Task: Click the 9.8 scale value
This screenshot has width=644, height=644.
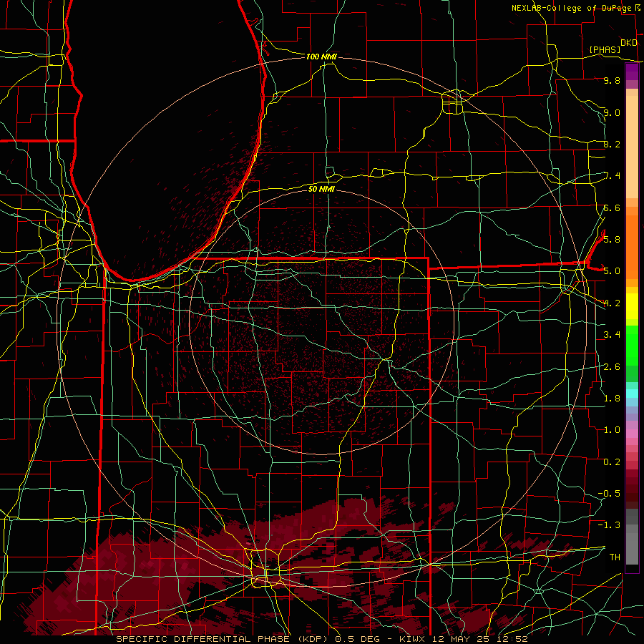Action: tap(612, 80)
